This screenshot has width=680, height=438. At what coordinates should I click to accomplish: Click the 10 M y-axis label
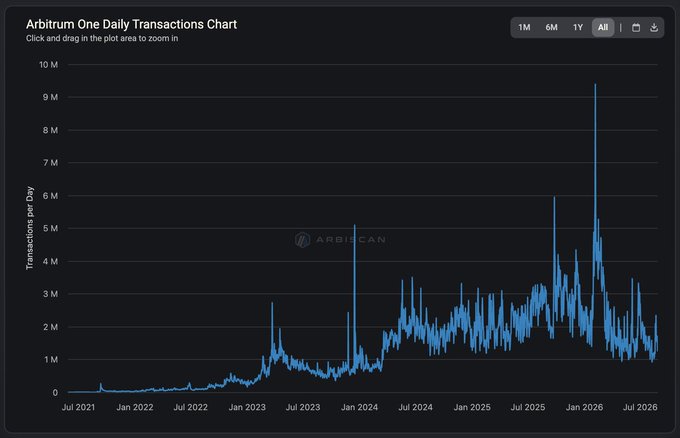coord(48,65)
